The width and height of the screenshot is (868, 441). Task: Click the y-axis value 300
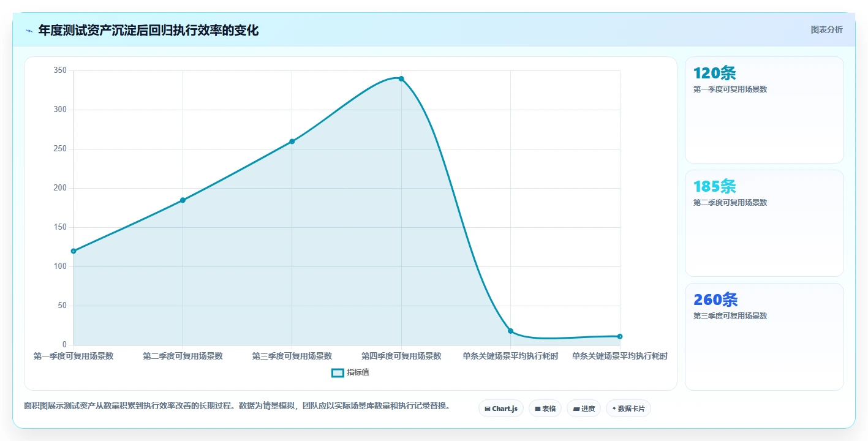60,110
